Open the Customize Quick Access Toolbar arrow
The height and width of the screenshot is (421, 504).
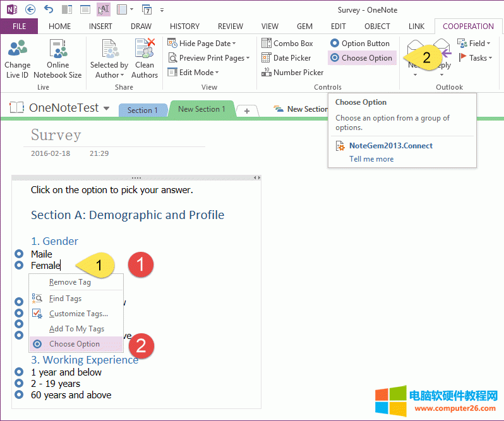point(162,10)
